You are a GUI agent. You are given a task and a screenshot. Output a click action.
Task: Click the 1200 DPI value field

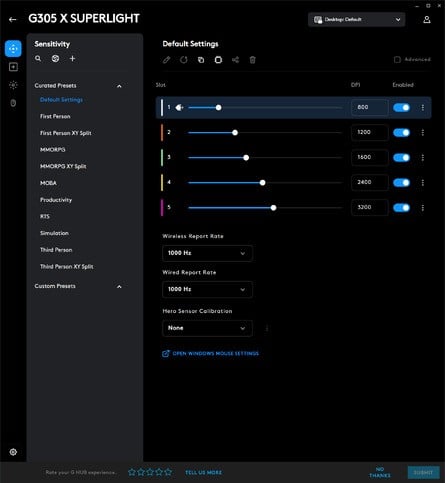(x=370, y=133)
